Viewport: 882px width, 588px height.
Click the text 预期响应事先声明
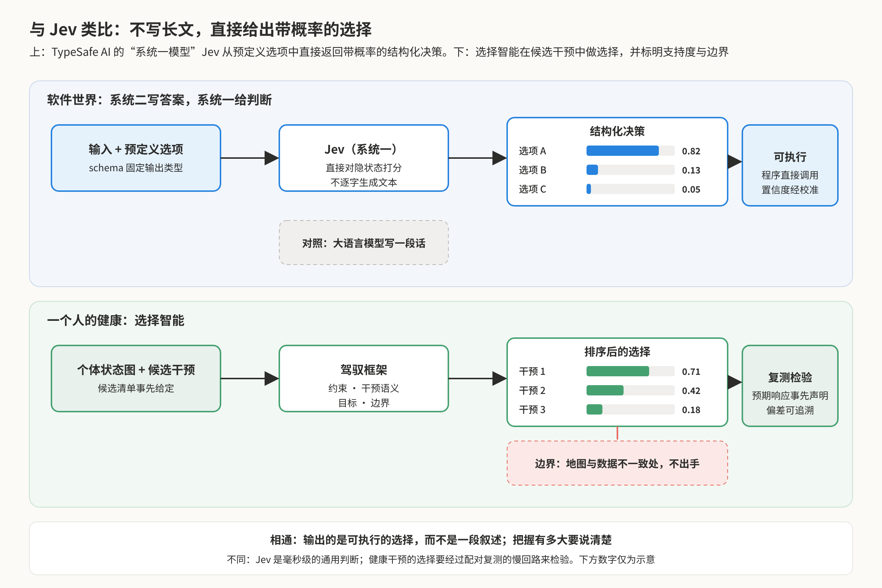[790, 396]
